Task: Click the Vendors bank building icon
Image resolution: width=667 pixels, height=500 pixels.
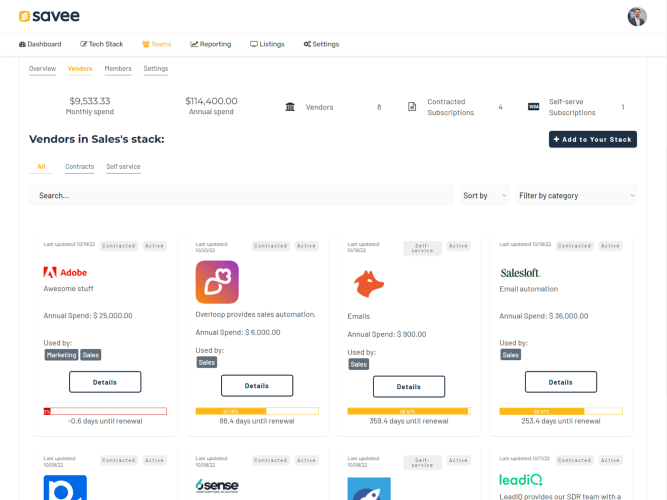Action: click(290, 107)
